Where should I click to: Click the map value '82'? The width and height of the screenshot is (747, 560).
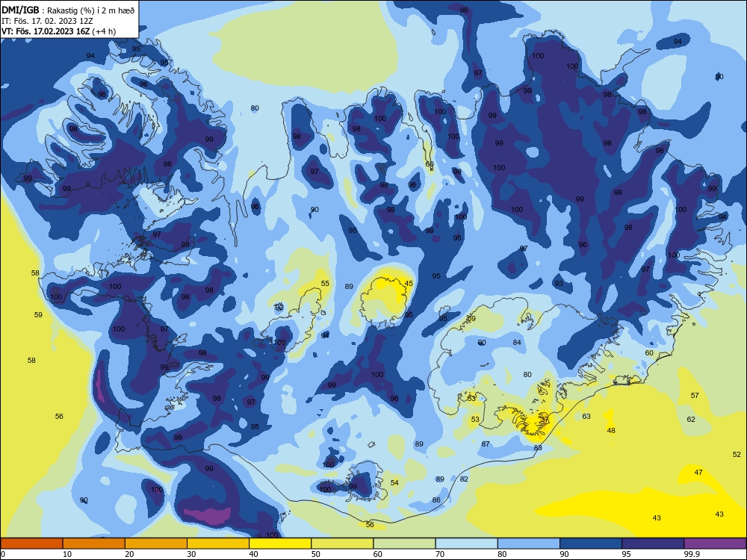coord(464,479)
